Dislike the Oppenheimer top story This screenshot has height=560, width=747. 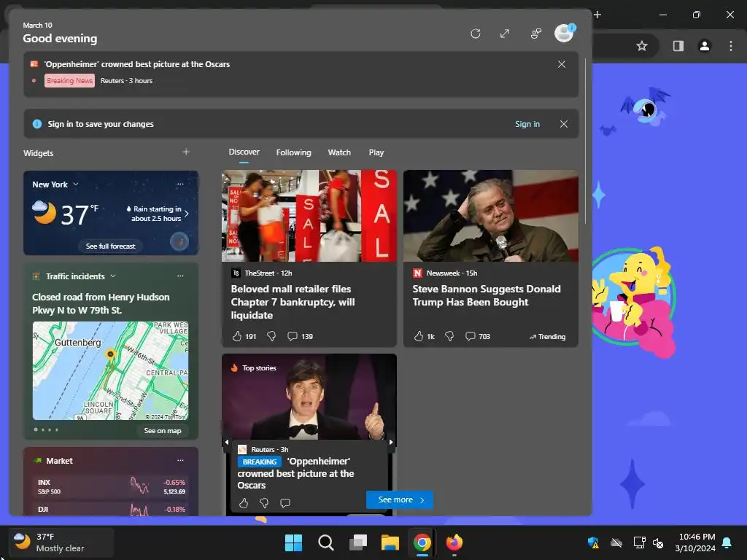click(264, 503)
